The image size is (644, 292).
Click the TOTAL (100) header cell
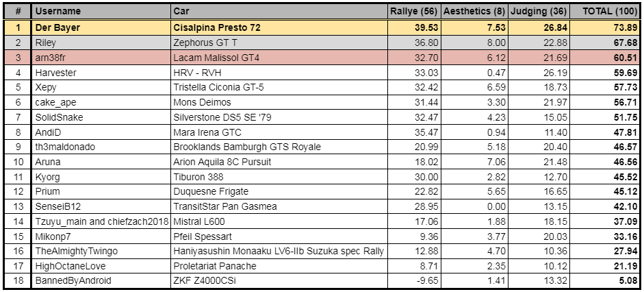click(x=606, y=12)
